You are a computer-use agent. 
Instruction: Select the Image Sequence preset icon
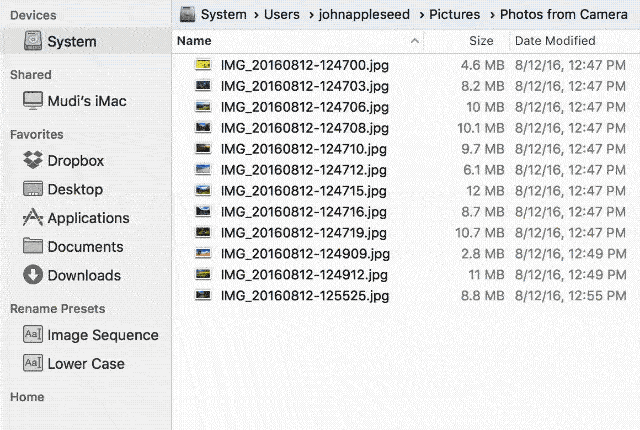pyautogui.click(x=33, y=335)
